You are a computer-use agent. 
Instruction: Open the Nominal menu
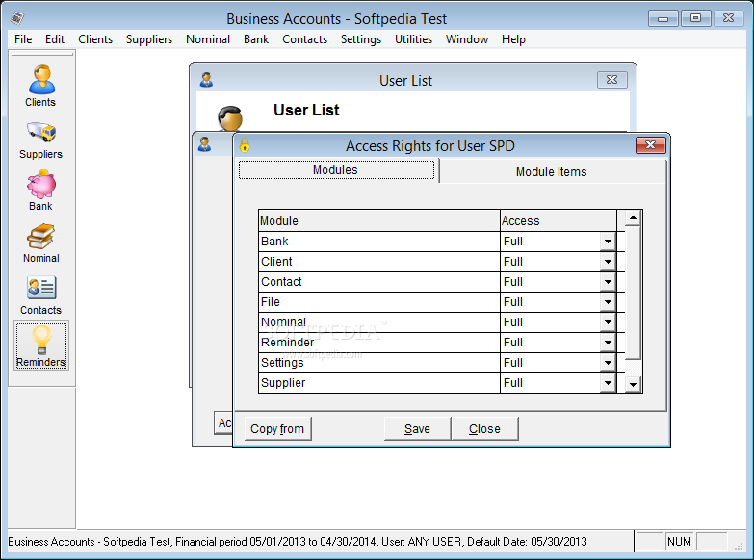208,39
